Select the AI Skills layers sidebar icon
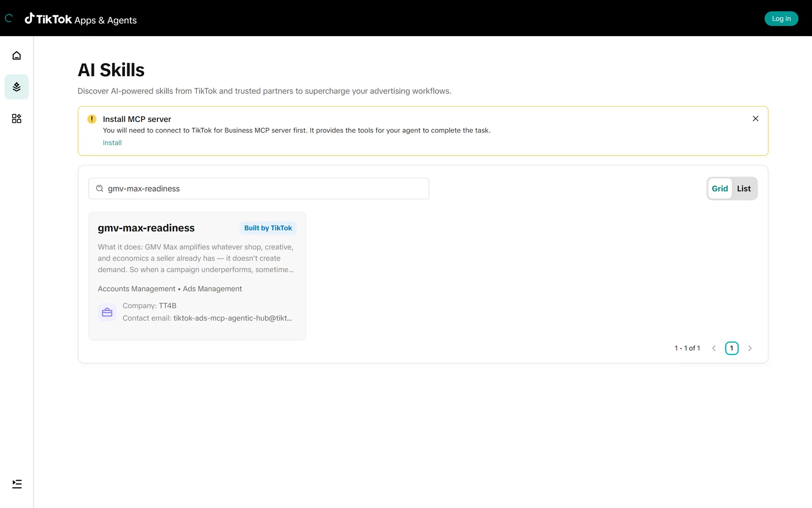The height and width of the screenshot is (508, 812). coord(17,87)
